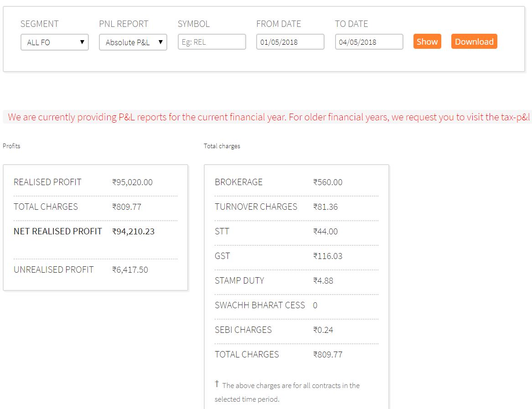Click the SEBI Charges amount ₹0.24

pyautogui.click(x=323, y=330)
